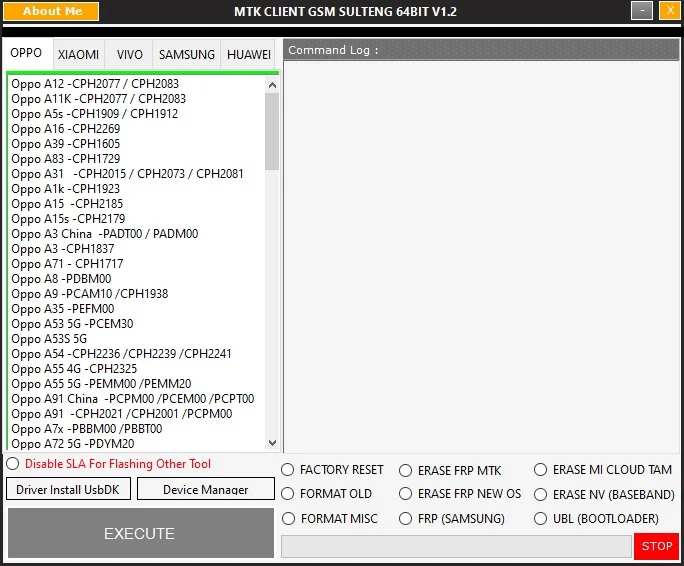Click the red STOP button
Screen dimensions: 684x566
[657, 546]
